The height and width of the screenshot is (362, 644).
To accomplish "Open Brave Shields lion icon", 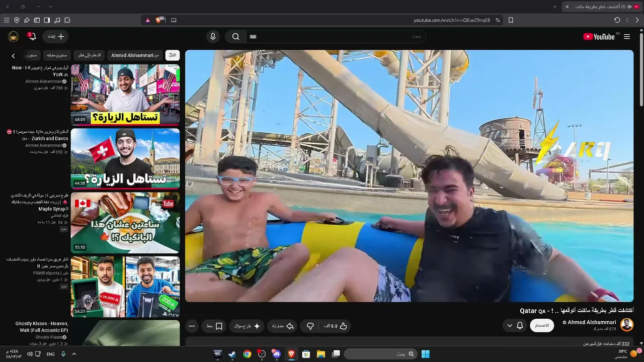I will pyautogui.click(x=160, y=20).
